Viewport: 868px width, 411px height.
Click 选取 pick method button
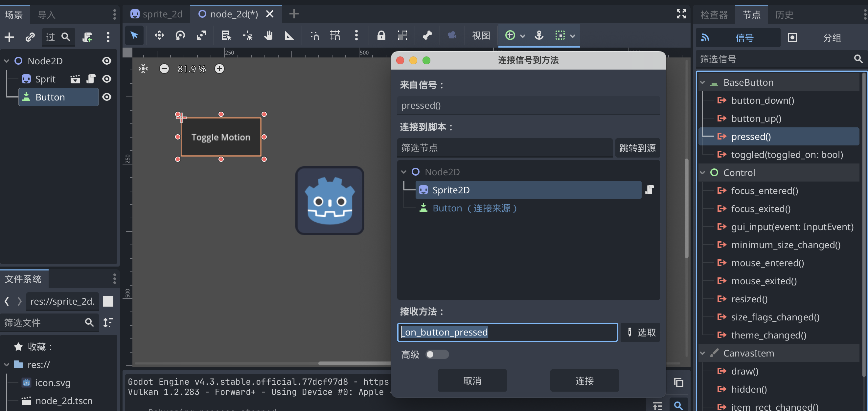(x=641, y=333)
